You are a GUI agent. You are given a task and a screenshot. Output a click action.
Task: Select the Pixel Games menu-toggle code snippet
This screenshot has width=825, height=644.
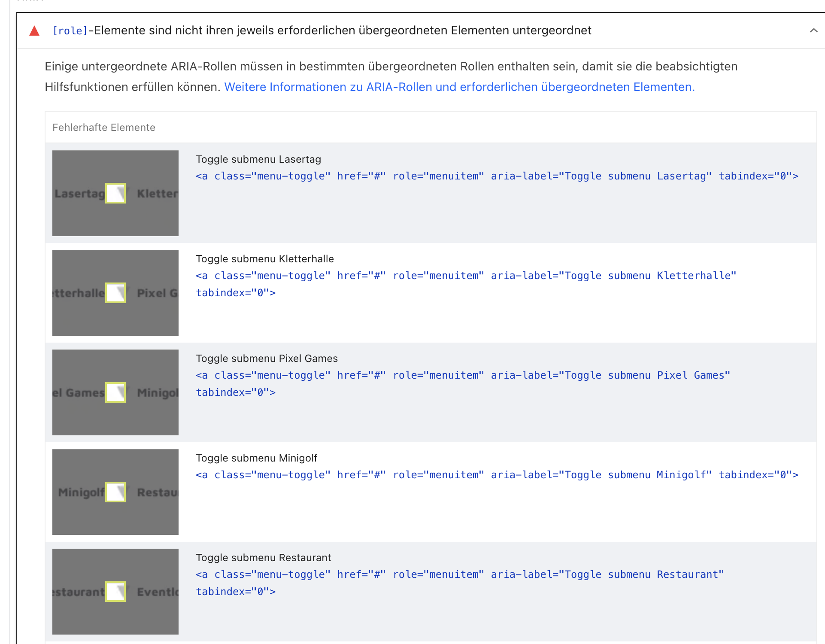point(463,375)
